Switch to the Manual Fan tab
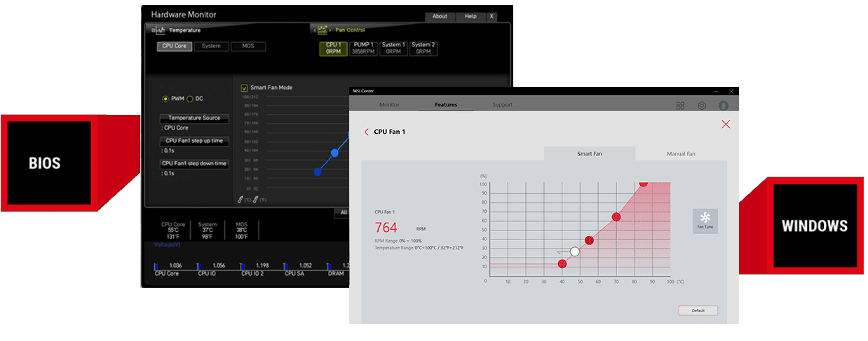 680,154
